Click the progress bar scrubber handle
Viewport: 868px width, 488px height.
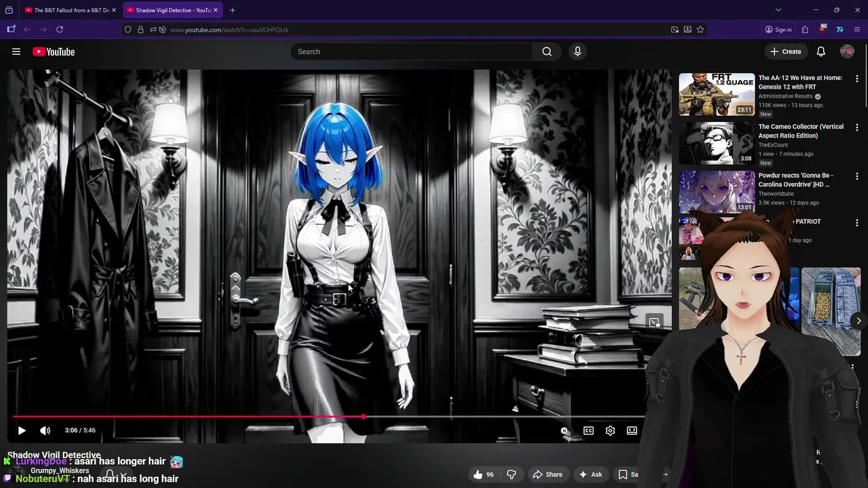pos(364,417)
